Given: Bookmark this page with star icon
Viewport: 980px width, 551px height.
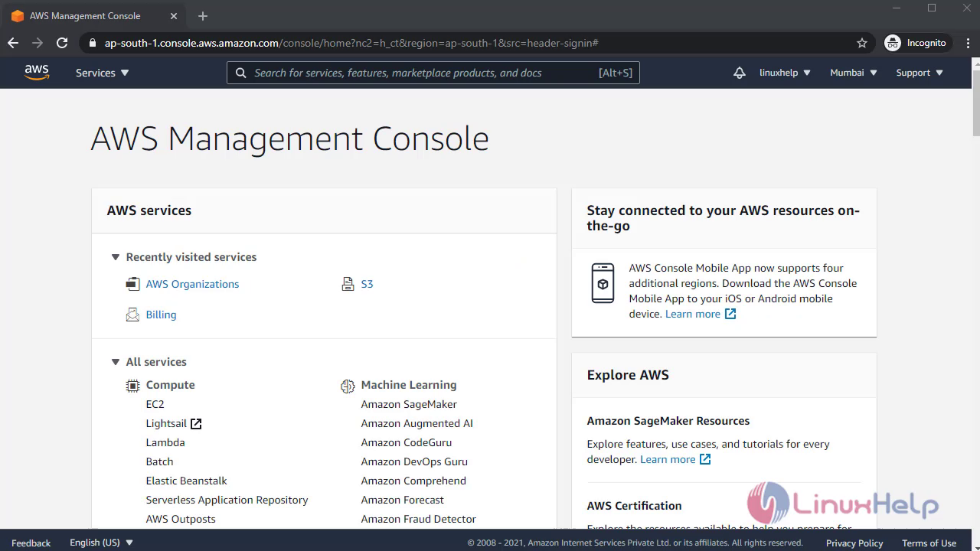Looking at the screenshot, I should click(862, 43).
